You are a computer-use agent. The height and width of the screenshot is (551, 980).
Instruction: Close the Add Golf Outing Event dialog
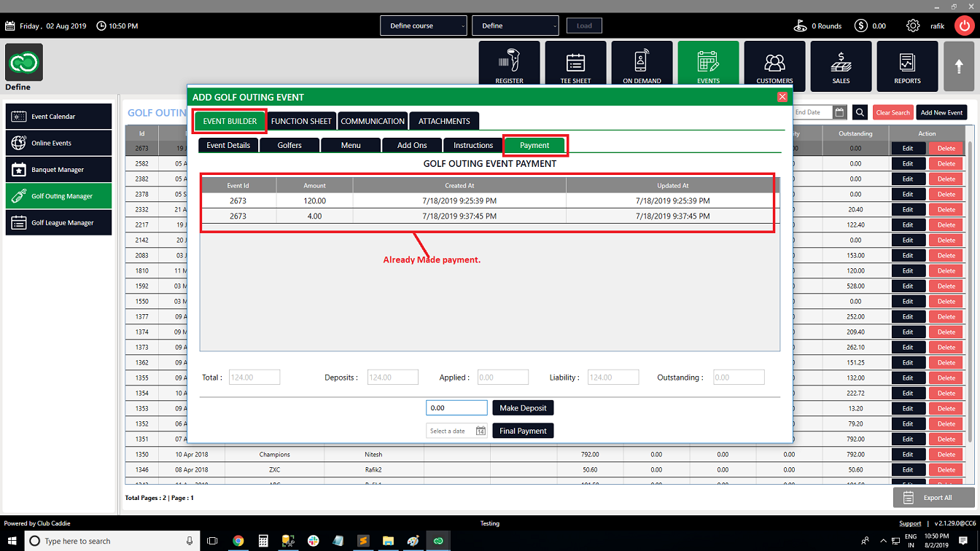coord(782,97)
